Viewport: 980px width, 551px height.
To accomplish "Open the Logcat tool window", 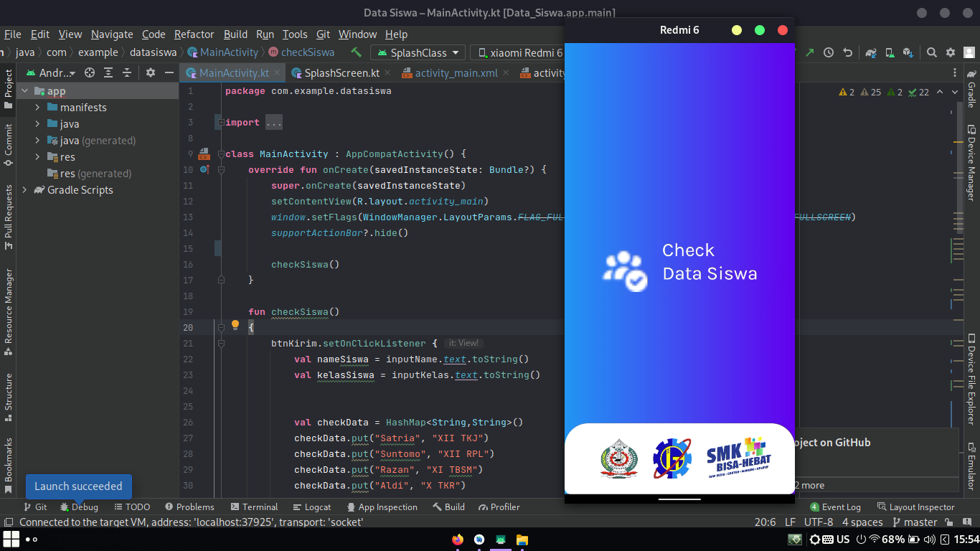I will click(313, 507).
